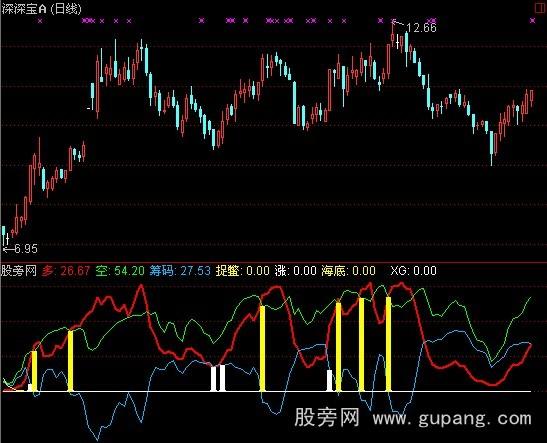Click the small red box icon at top-right corner
547x443 pixels.
click(x=540, y=8)
